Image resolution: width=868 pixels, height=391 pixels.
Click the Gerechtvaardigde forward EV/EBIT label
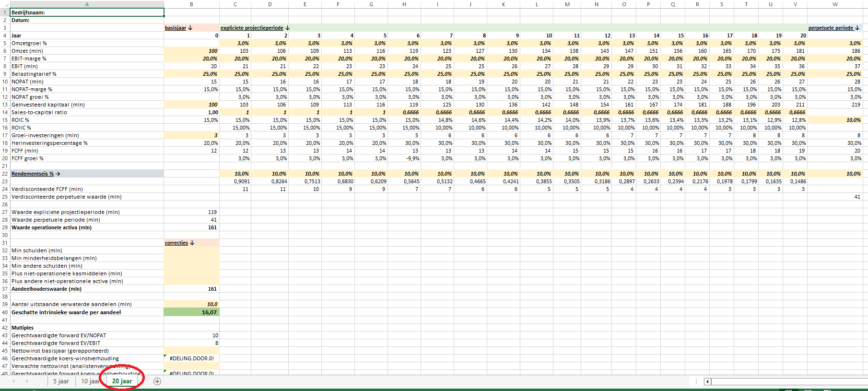(56, 343)
